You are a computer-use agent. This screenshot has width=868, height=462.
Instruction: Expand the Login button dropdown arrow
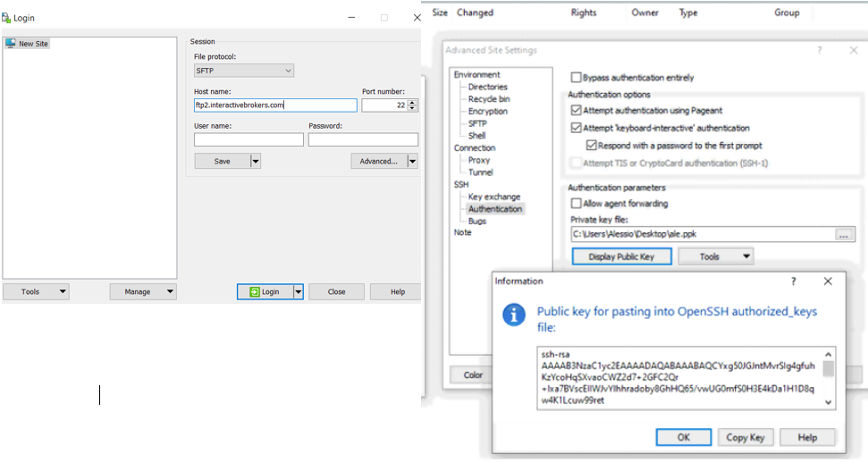click(299, 291)
